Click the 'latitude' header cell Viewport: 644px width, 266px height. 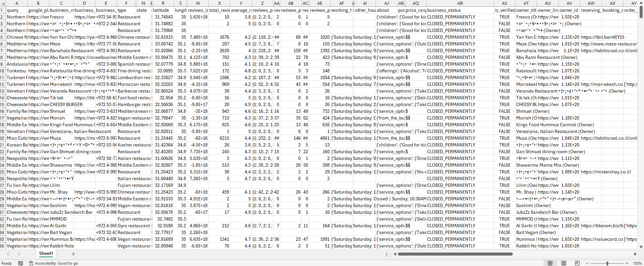tap(163, 10)
